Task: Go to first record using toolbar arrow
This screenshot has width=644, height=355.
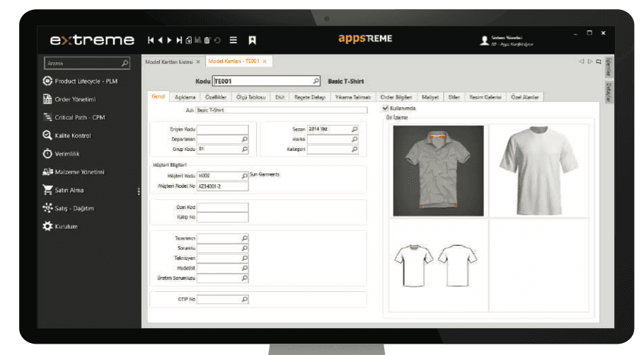Action: tap(151, 40)
